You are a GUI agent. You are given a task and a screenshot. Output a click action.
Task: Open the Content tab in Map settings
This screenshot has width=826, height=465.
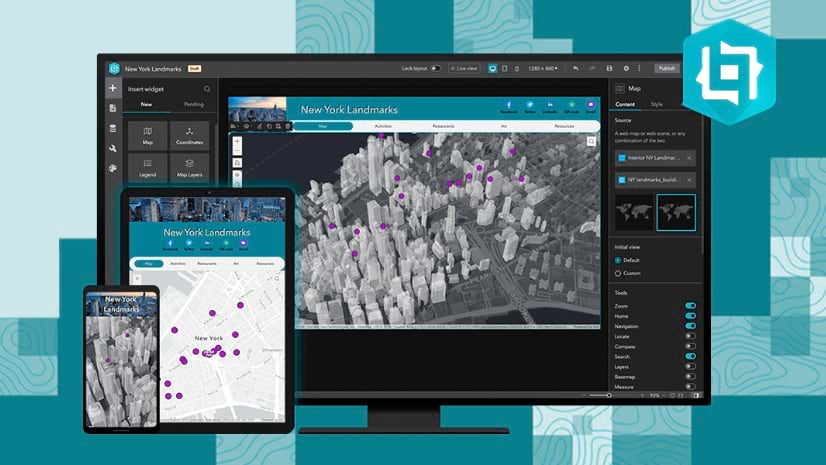(625, 104)
